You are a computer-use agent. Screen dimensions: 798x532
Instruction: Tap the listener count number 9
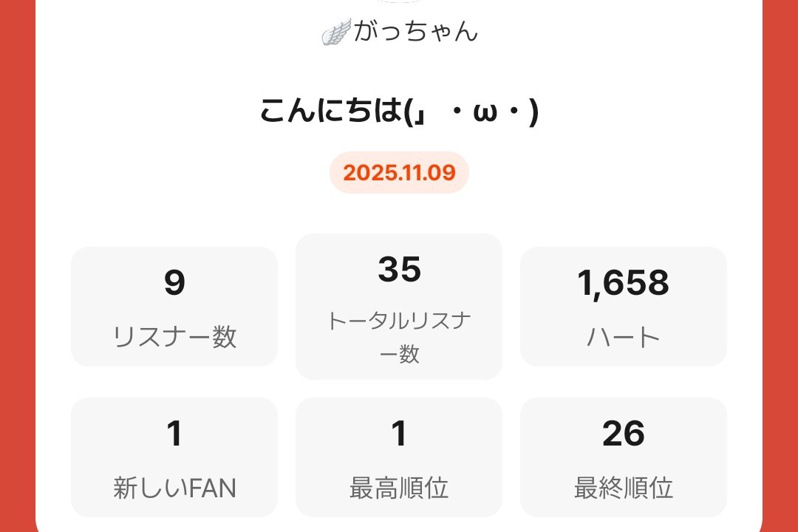tap(174, 283)
